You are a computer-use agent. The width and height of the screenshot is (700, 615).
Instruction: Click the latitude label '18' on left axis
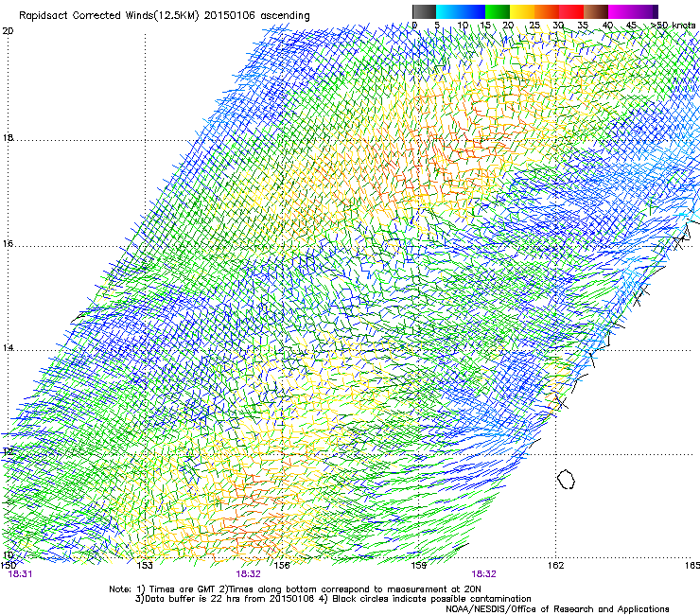click(8, 137)
